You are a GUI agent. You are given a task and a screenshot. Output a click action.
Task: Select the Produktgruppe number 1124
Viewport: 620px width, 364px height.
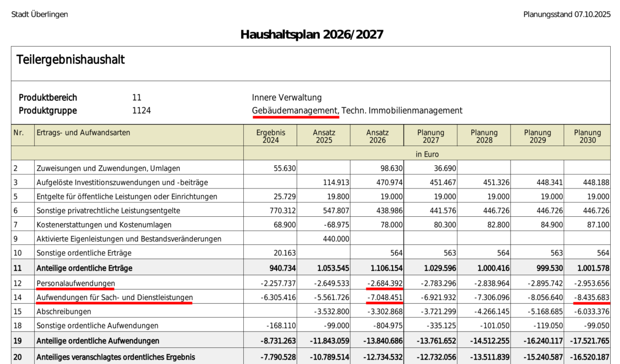142,110
